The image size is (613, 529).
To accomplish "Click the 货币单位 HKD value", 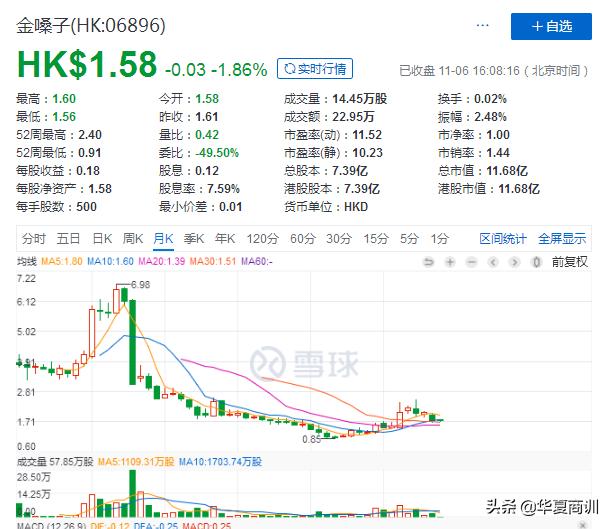I will [x=356, y=207].
